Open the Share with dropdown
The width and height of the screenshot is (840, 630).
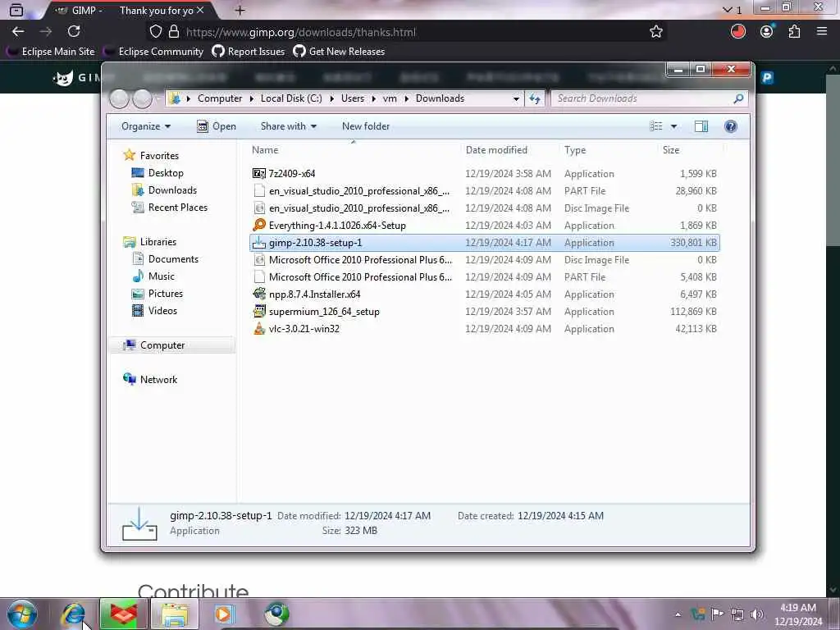tap(288, 126)
